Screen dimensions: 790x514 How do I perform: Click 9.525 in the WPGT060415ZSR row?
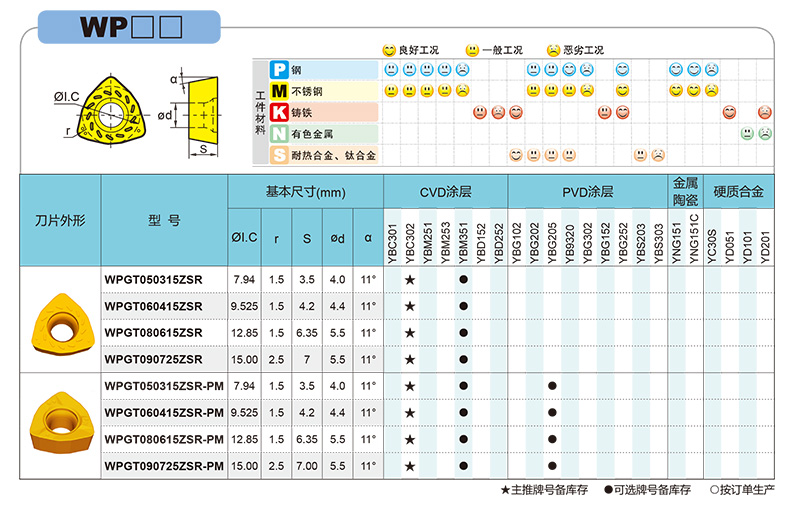click(x=244, y=306)
